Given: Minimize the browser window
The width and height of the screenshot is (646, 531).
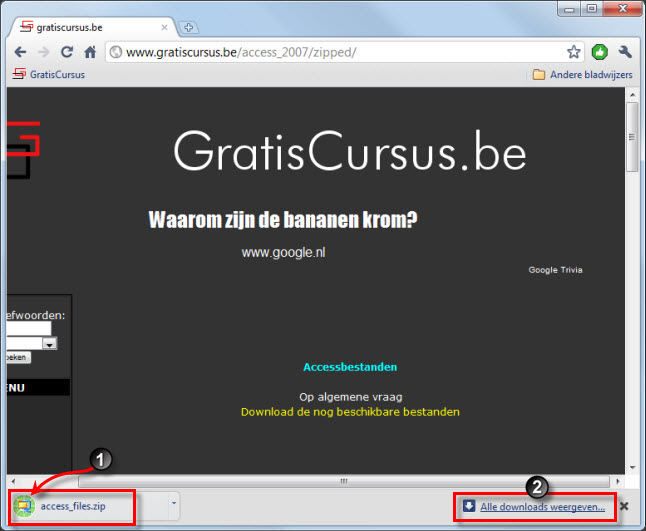Looking at the screenshot, I should coord(569,9).
